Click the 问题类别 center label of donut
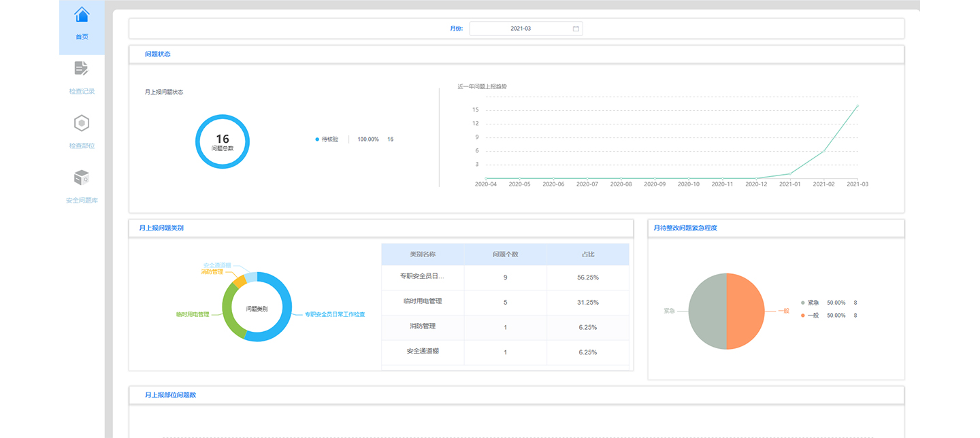Screen dimensions: 980x438 pyautogui.click(x=257, y=309)
